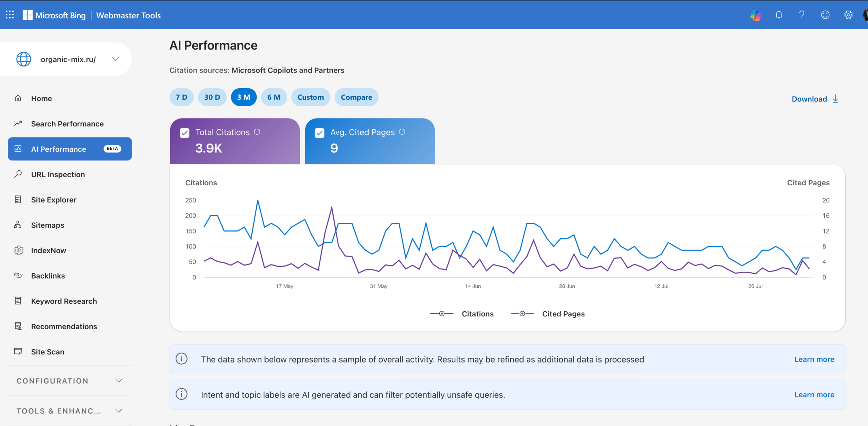
Task: Click Learn more on data sample notice
Action: pos(814,359)
